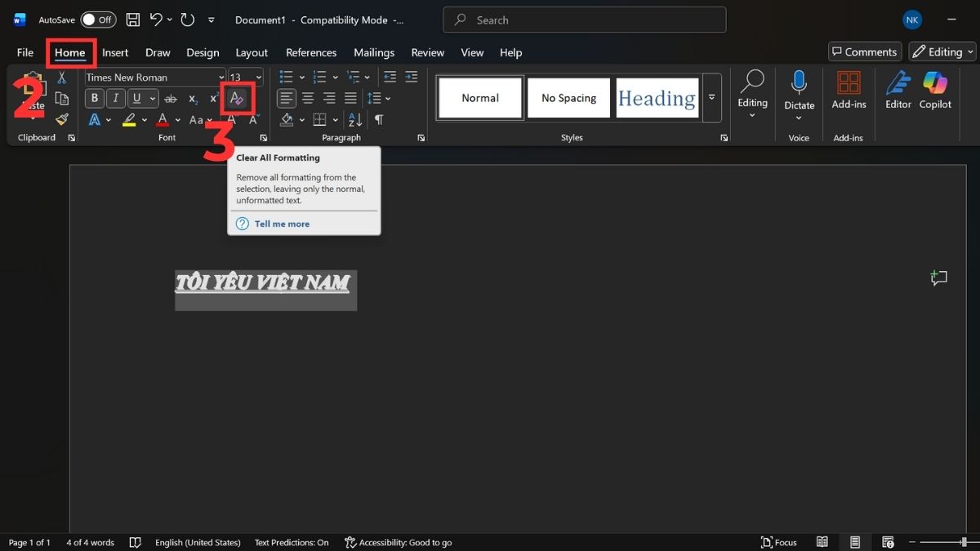Screen dimensions: 980x551
Task: Switch to the Mailings ribbon tab
Action: (373, 51)
